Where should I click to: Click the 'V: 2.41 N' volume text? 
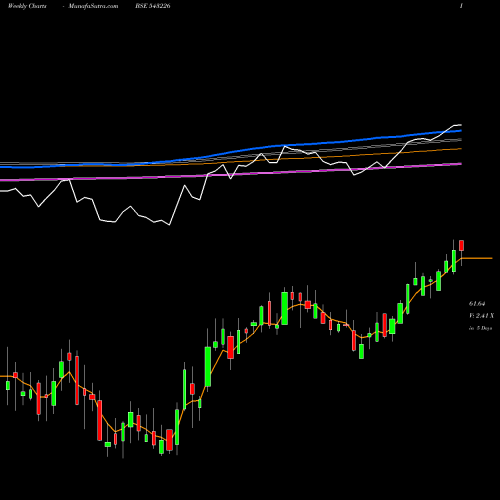tap(481, 316)
